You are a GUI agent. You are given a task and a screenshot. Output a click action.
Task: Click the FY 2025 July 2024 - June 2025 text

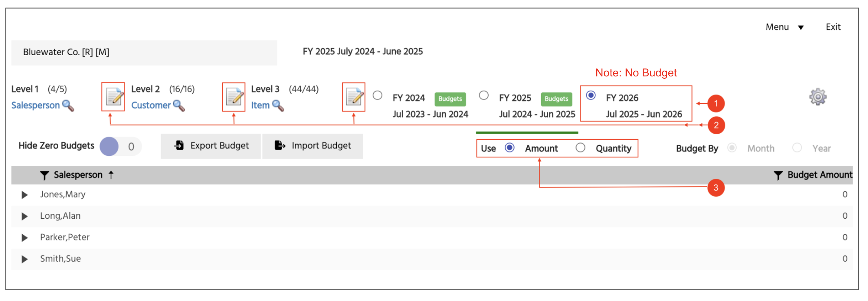pyautogui.click(x=363, y=51)
